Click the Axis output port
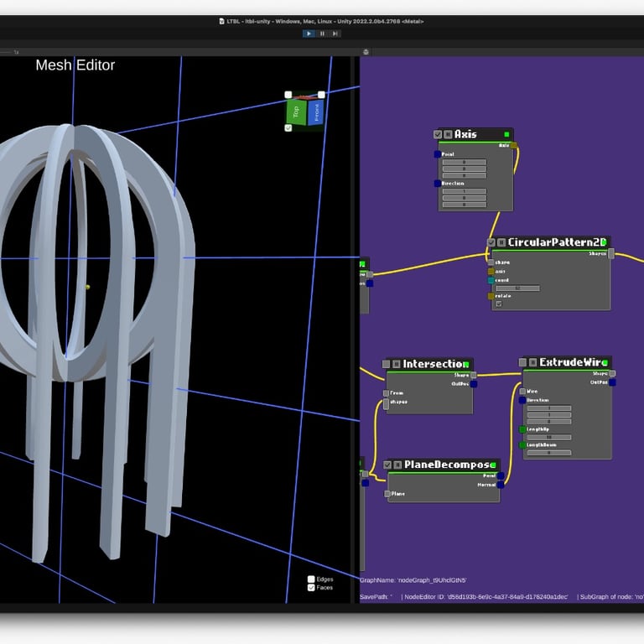This screenshot has width=644, height=644. [x=513, y=145]
